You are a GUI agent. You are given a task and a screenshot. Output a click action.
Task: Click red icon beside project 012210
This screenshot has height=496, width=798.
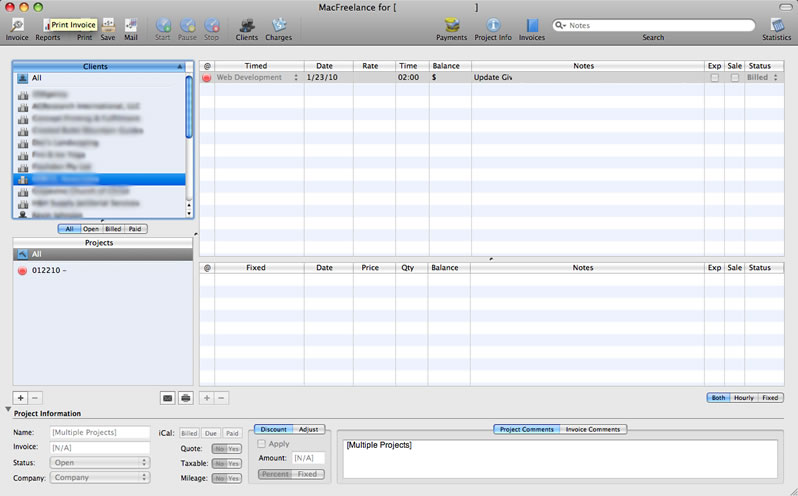pyautogui.click(x=22, y=271)
